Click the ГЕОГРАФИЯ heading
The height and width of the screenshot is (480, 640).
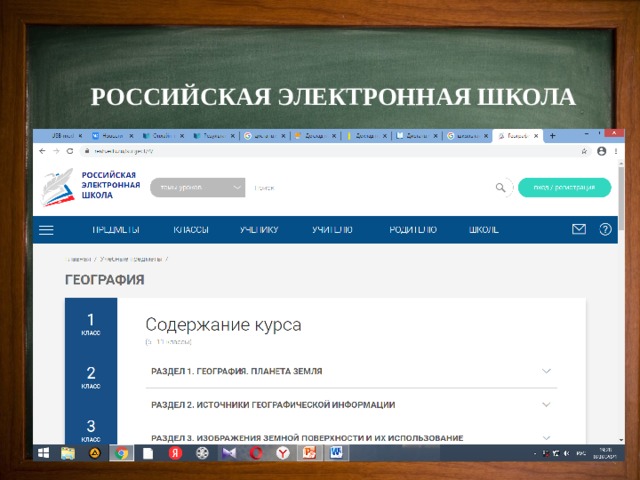click(x=104, y=280)
